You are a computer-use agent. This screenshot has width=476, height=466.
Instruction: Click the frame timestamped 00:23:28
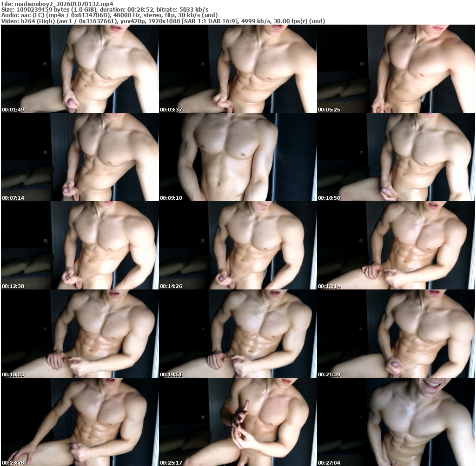(79, 422)
